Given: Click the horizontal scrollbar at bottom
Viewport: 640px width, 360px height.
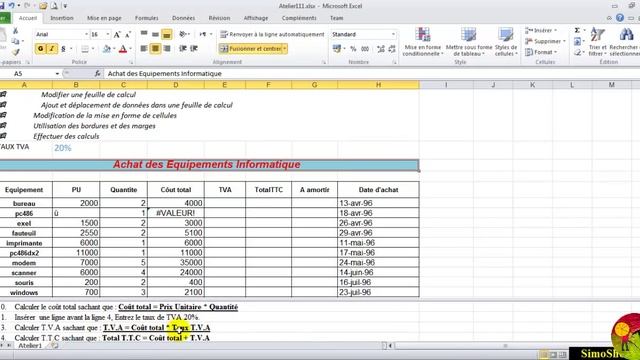Looking at the screenshot, I should click(x=505, y=346).
